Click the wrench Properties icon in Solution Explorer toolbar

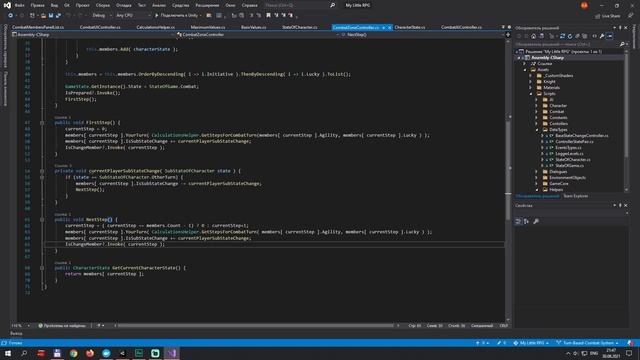(x=602, y=36)
